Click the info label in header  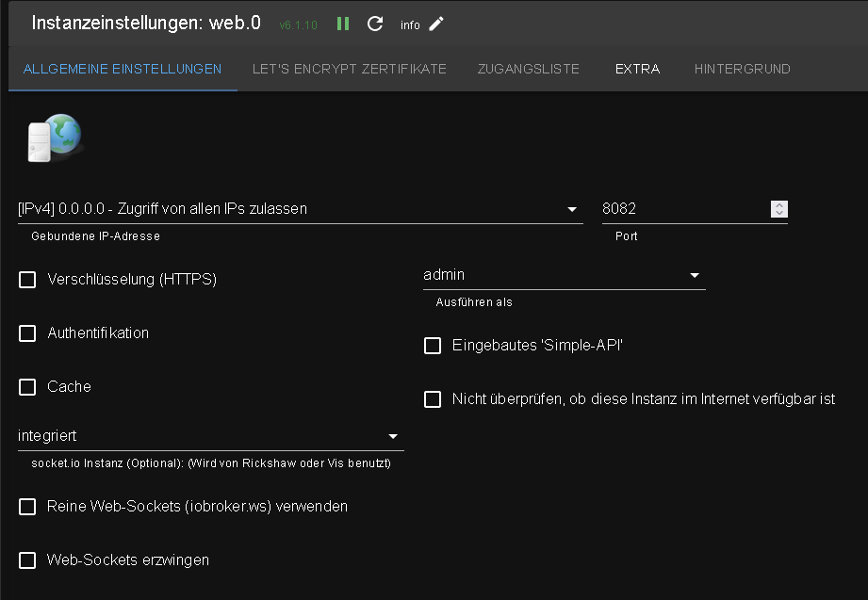pyautogui.click(x=410, y=25)
